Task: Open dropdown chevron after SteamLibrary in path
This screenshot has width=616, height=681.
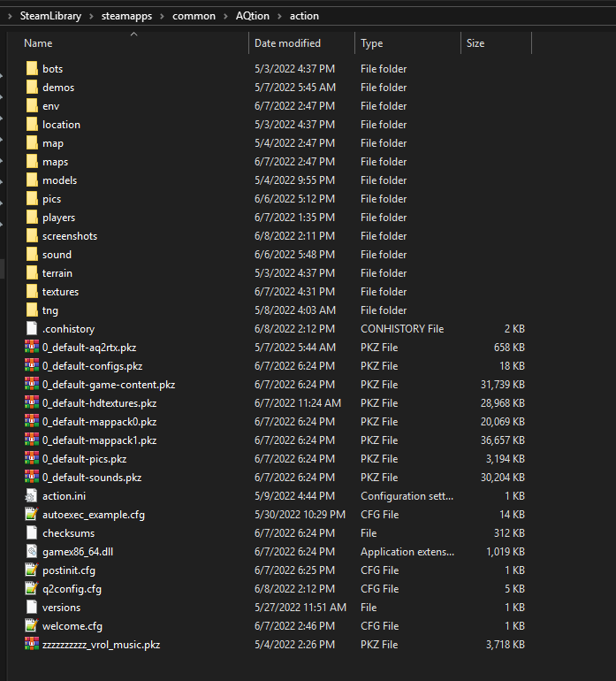Action: (x=92, y=16)
